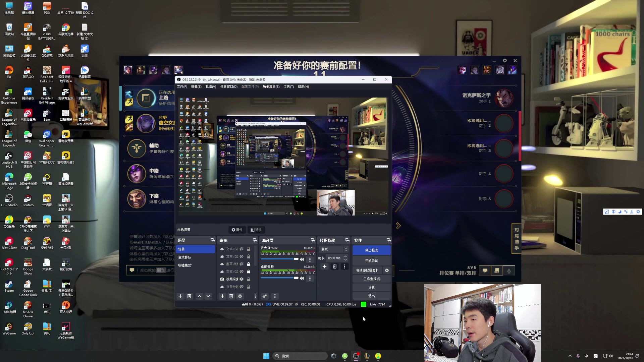
Task: Switch to OBS via its taskbar icon
Action: tap(356, 356)
